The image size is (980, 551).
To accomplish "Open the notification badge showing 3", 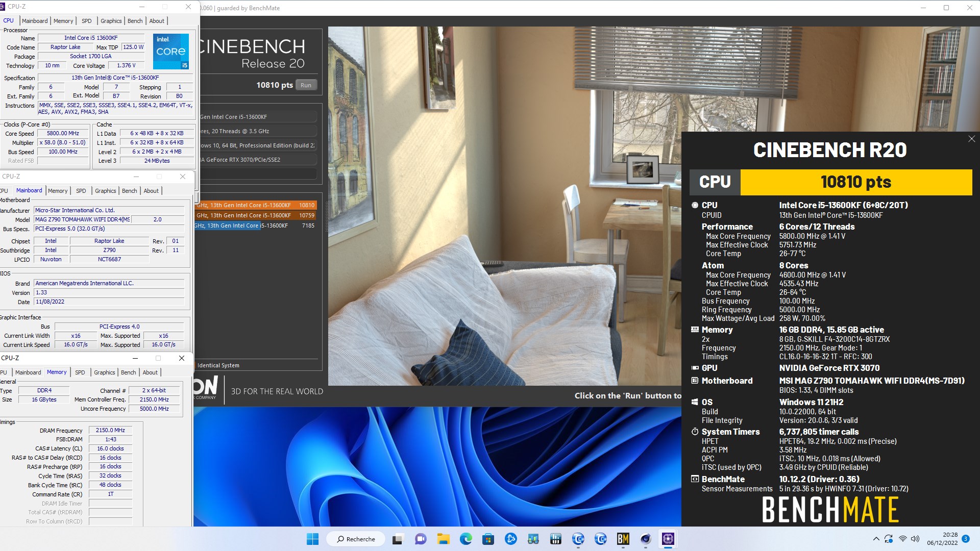I will 965,539.
